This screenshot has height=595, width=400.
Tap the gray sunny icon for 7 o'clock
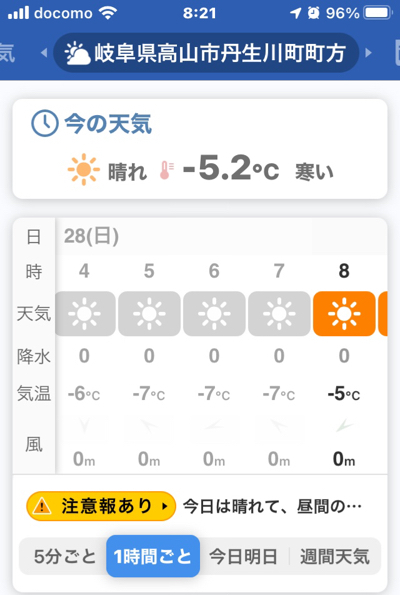point(279,313)
